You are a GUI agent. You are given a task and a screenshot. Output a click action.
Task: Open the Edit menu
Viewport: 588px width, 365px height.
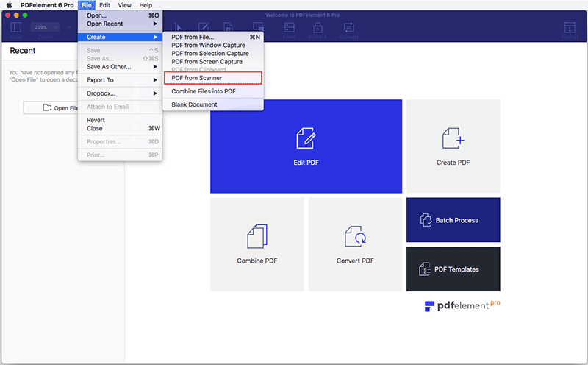click(104, 5)
